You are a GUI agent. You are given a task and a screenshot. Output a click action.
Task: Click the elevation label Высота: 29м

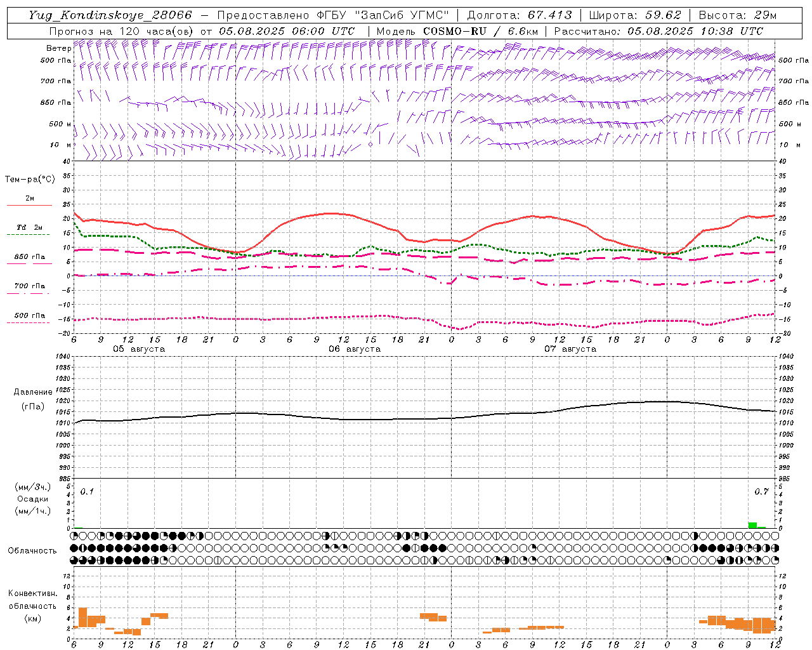(x=737, y=15)
